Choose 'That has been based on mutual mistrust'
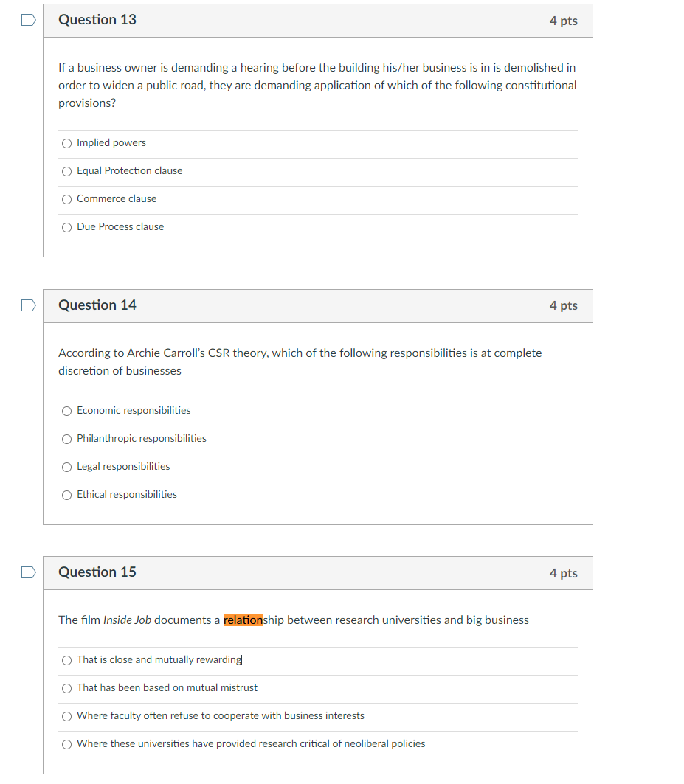 click(66, 688)
